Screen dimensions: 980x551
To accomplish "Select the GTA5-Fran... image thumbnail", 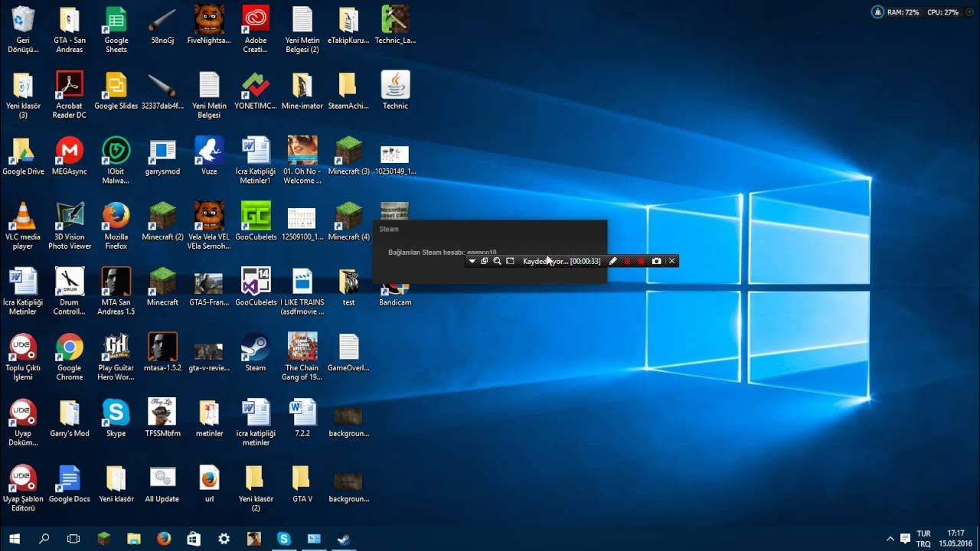I will [x=209, y=287].
